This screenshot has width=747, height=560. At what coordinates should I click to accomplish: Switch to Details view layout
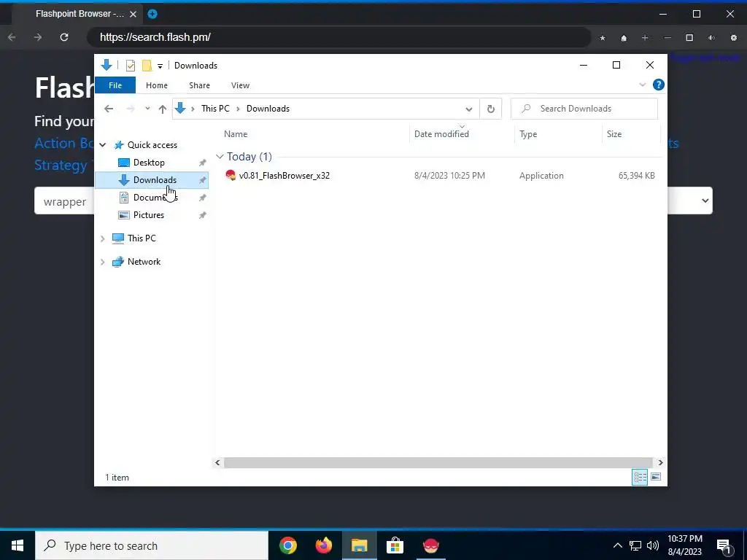coord(640,477)
